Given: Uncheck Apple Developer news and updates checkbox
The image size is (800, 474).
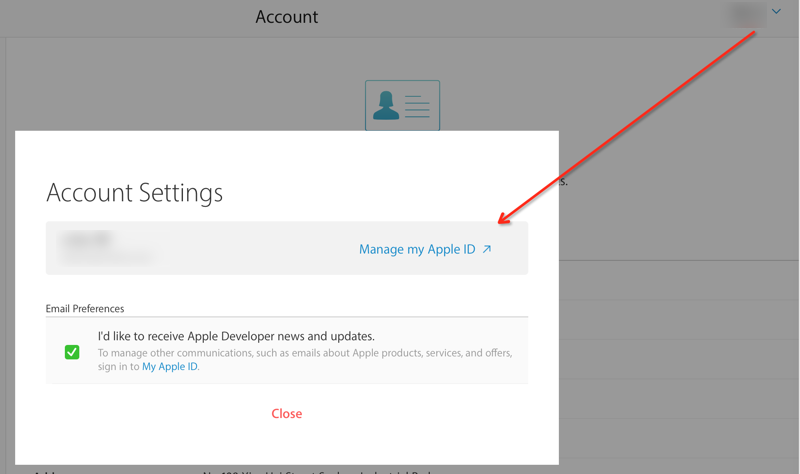Looking at the screenshot, I should pyautogui.click(x=72, y=352).
